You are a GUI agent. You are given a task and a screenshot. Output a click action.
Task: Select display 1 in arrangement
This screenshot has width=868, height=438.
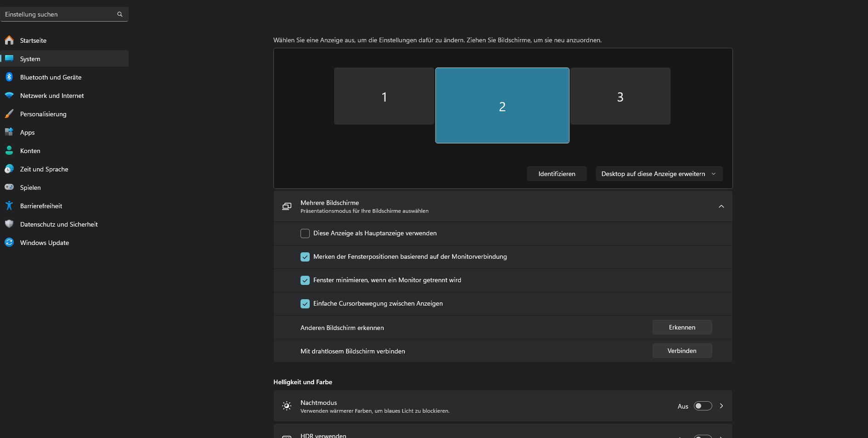384,96
